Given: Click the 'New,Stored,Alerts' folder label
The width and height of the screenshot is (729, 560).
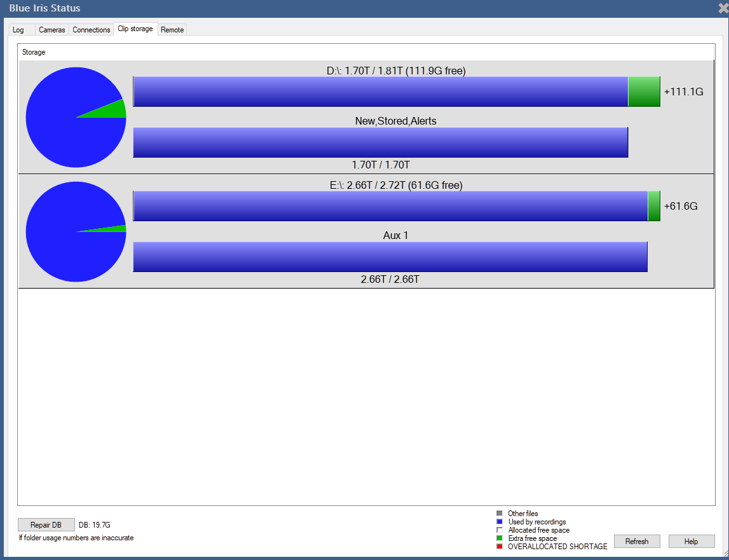Looking at the screenshot, I should (x=396, y=121).
